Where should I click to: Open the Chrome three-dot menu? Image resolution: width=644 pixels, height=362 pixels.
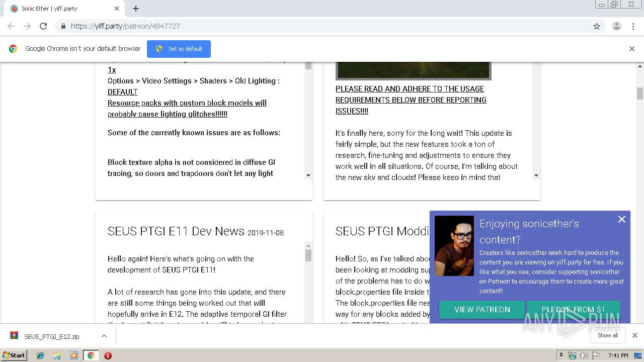pos(633,26)
